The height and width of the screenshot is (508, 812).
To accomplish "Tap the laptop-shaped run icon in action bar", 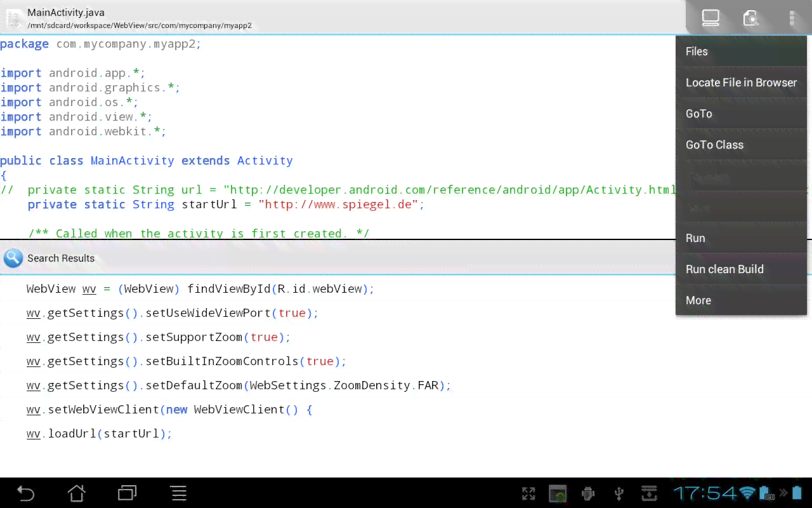I will tap(710, 18).
